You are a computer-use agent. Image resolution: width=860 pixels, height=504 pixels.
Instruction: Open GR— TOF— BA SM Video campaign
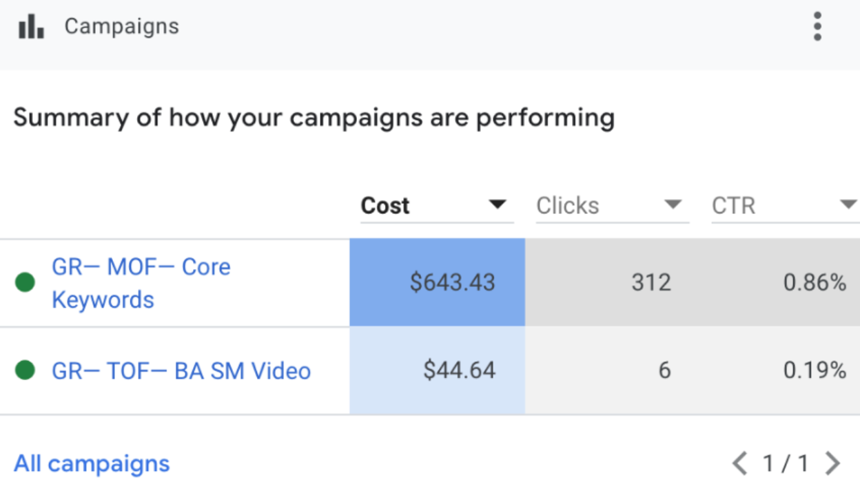181,371
